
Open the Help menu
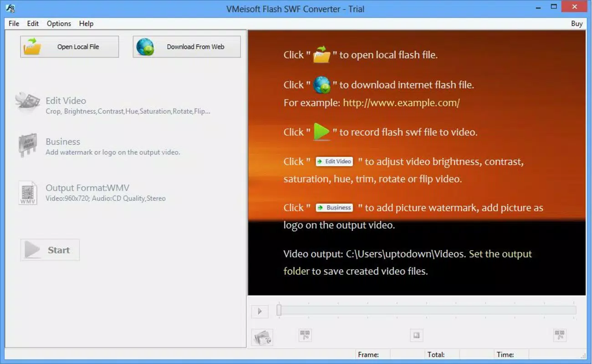tap(86, 24)
